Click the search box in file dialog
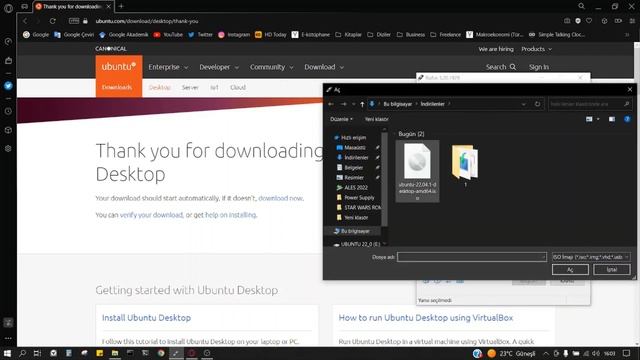The width and height of the screenshot is (640, 360). click(590, 104)
